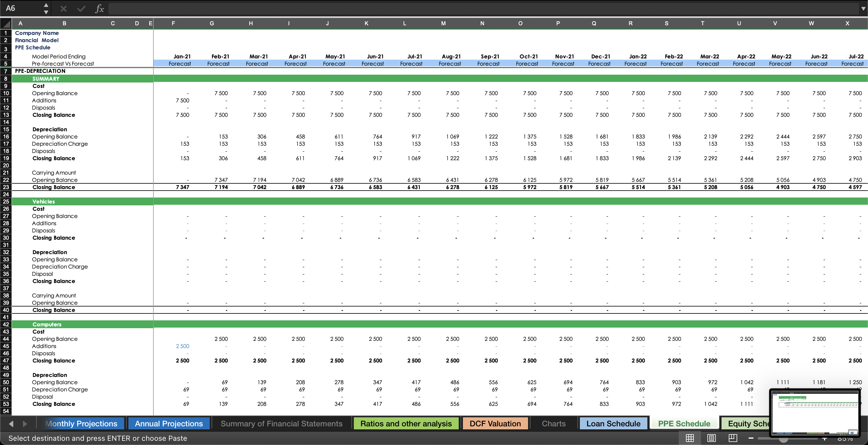Switch to Monthly Projections sheet
The height and width of the screenshot is (445, 868).
click(81, 423)
